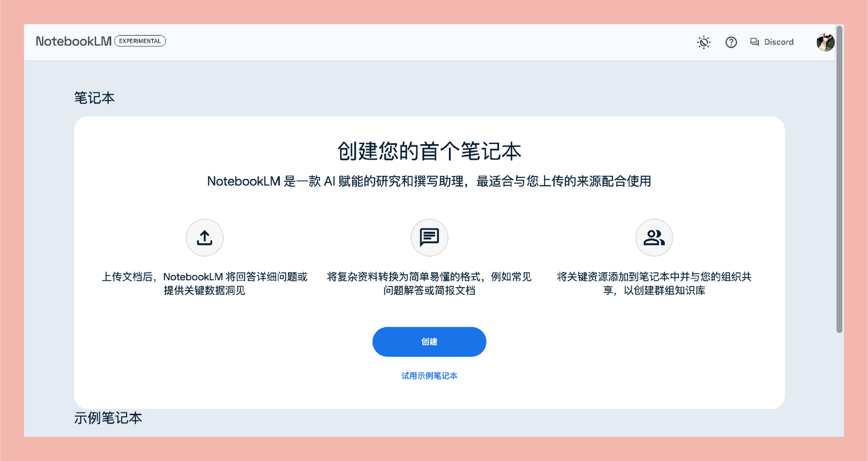Open the user profile avatar
This screenshot has width=868, height=461.
click(x=825, y=42)
